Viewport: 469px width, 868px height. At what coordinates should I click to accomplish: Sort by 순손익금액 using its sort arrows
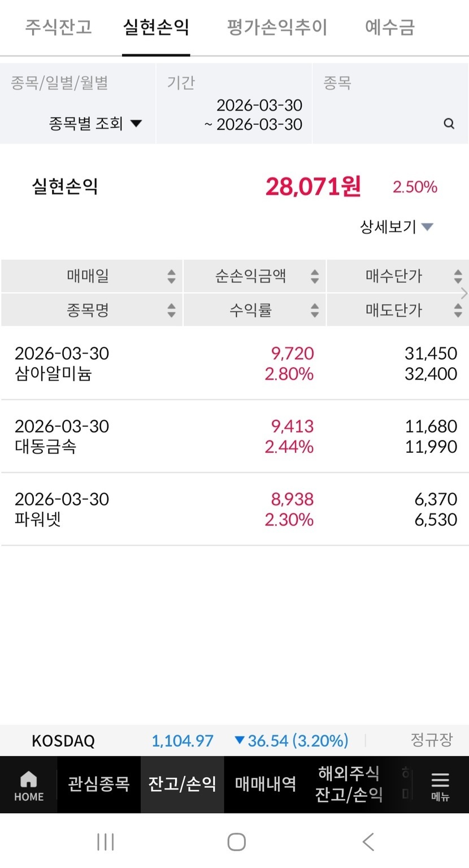tap(315, 277)
